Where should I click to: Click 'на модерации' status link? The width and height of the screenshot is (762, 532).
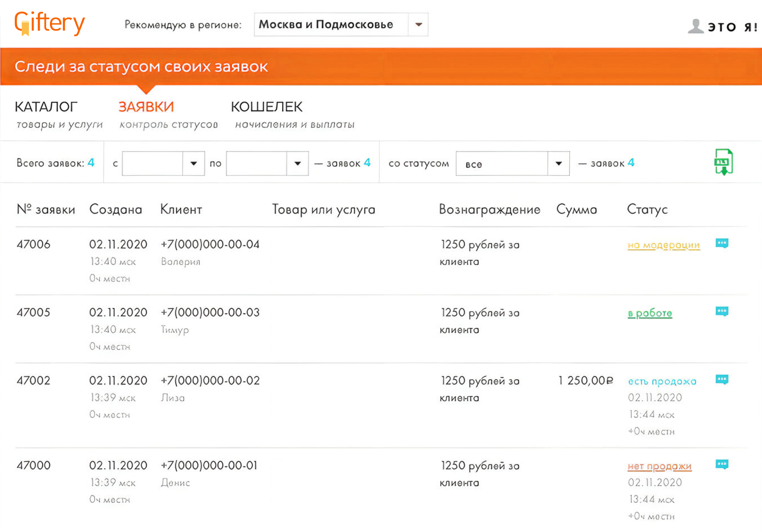click(x=664, y=245)
